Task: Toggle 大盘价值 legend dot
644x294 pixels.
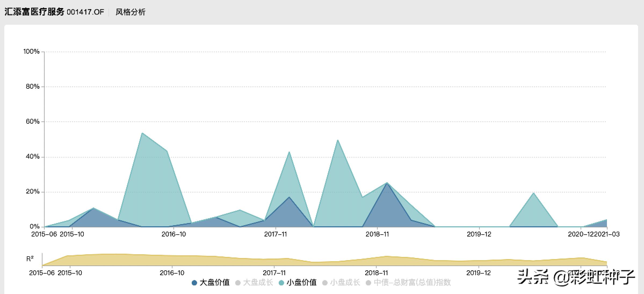Action: pyautogui.click(x=194, y=283)
